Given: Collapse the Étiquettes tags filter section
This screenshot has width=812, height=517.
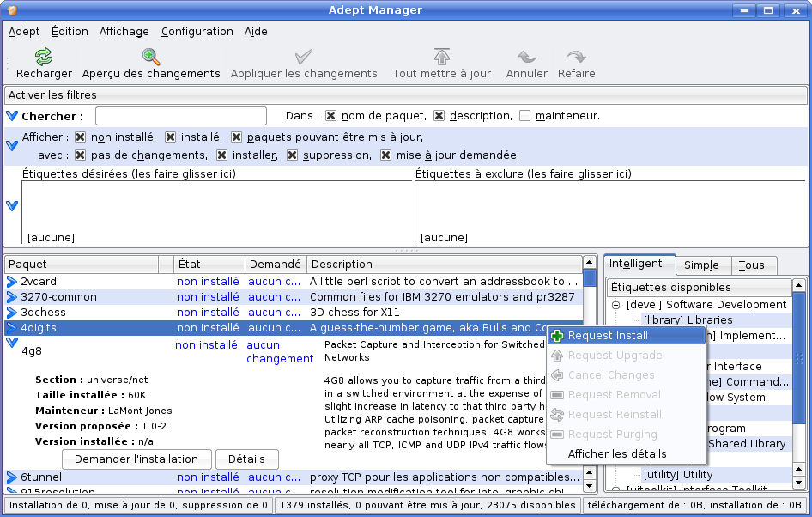Looking at the screenshot, I should [x=12, y=205].
